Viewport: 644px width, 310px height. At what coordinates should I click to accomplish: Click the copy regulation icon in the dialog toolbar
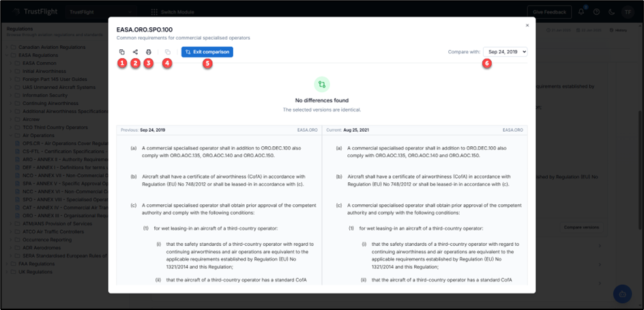point(121,52)
